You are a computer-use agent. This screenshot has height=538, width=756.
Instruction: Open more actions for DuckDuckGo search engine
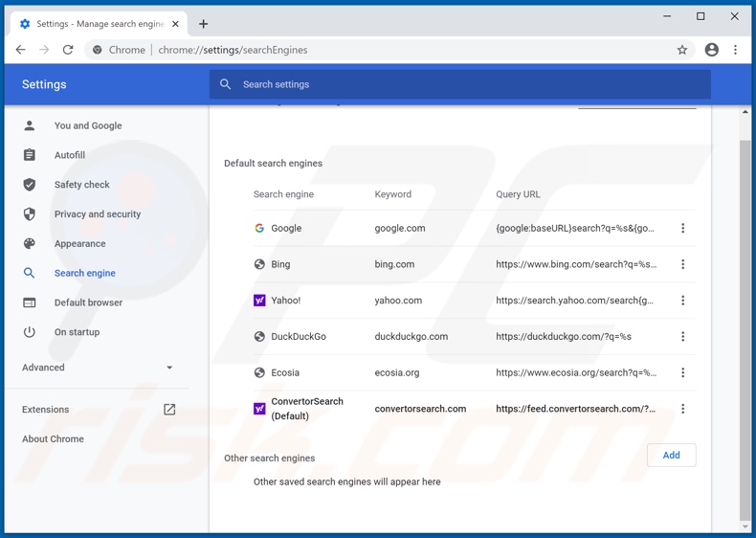pos(682,337)
